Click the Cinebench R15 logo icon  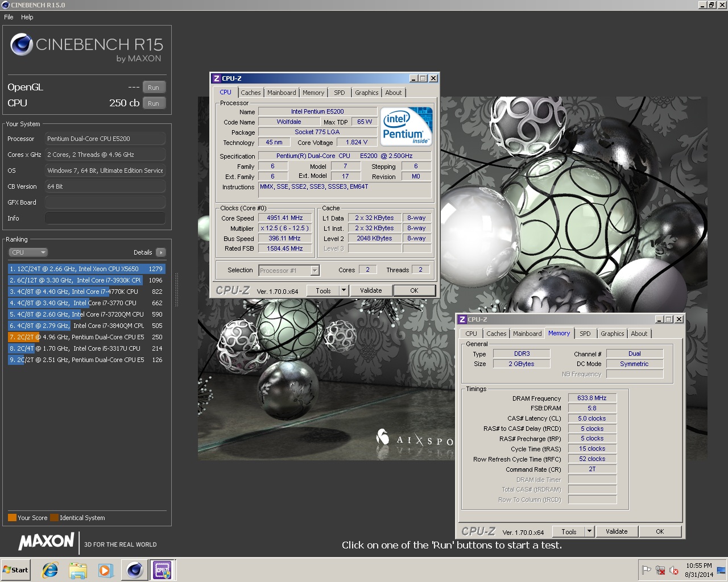coord(22,44)
